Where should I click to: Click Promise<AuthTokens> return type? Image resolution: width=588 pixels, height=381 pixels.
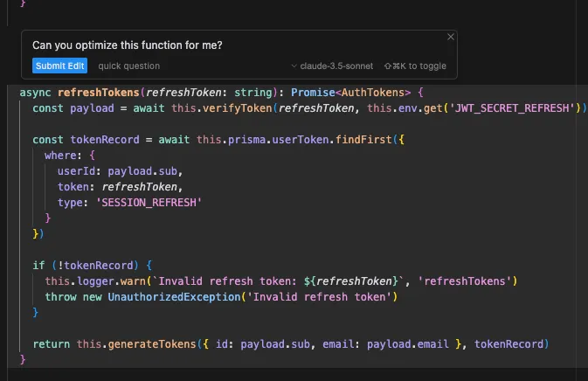pos(350,93)
